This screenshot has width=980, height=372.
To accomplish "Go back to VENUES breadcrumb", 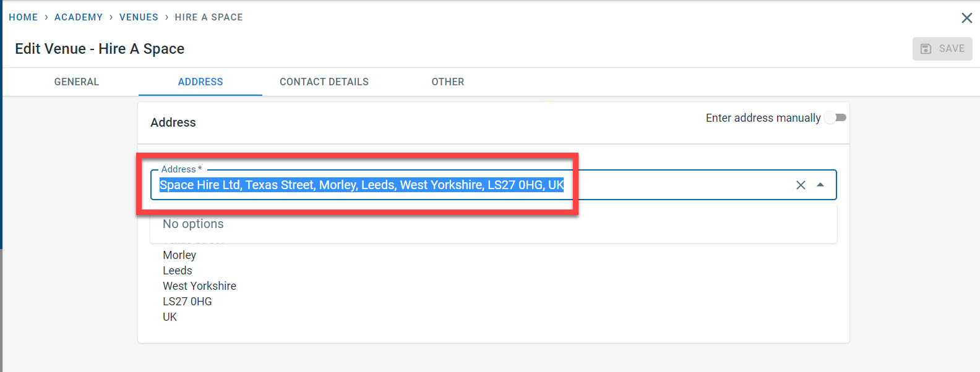I will [139, 17].
